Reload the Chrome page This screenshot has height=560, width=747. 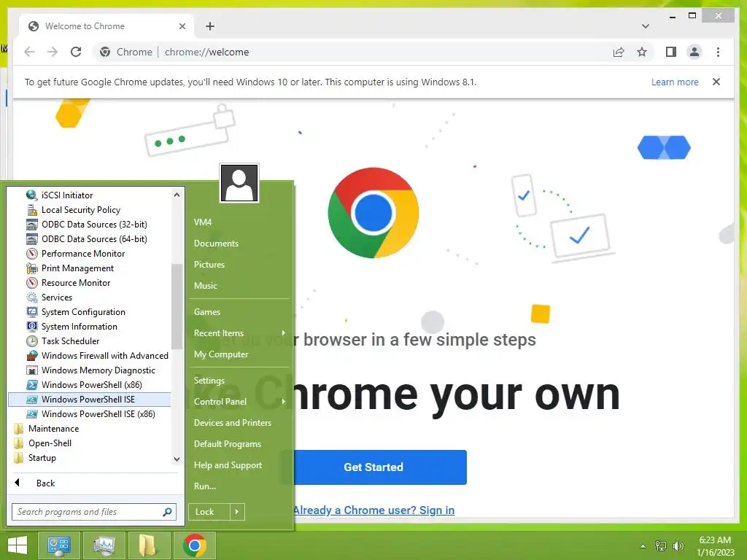[76, 52]
